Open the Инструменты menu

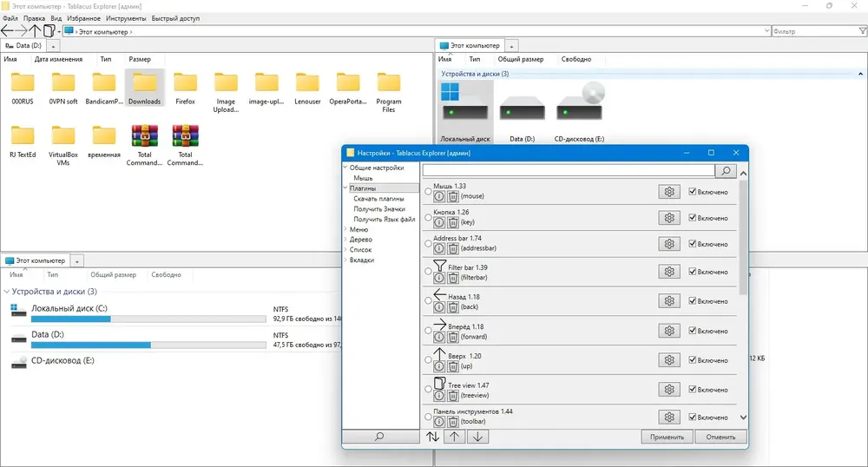[126, 18]
